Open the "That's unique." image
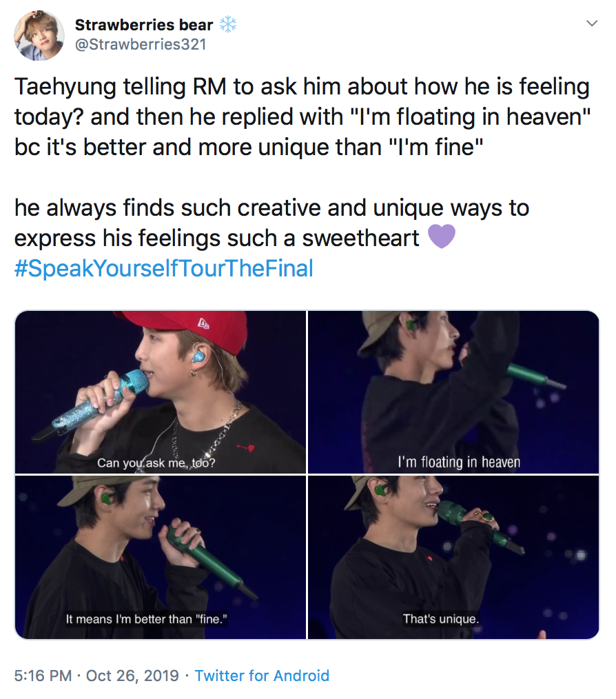Viewport: 616px width, 699px height. (x=453, y=557)
